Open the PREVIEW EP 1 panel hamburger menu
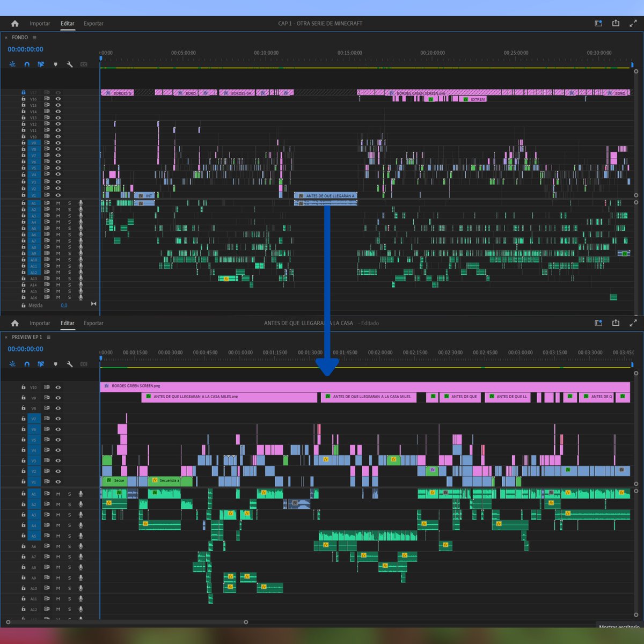644x644 pixels. (x=48, y=337)
